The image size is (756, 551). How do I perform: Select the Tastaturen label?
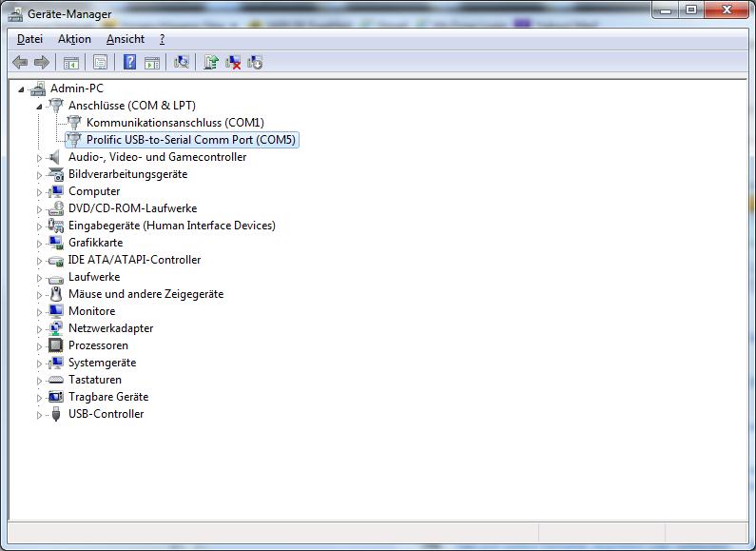click(95, 380)
